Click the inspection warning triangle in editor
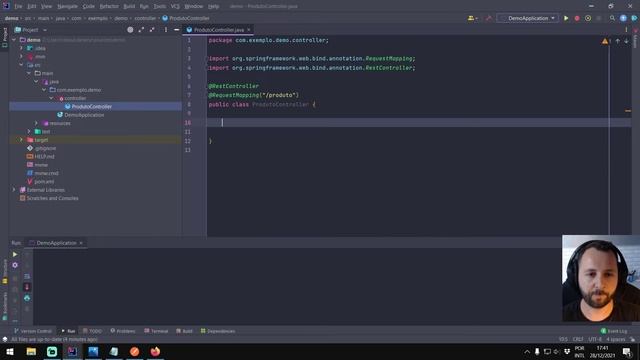 (x=604, y=41)
